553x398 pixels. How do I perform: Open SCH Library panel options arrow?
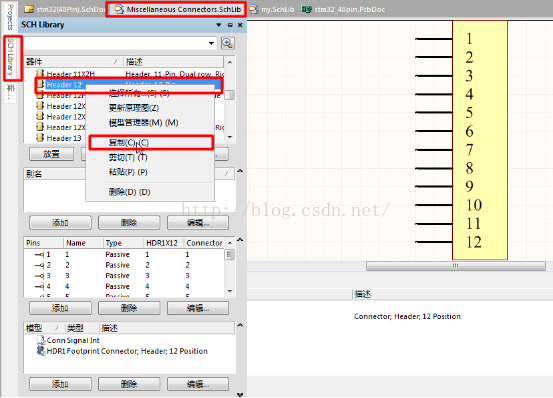[219, 25]
